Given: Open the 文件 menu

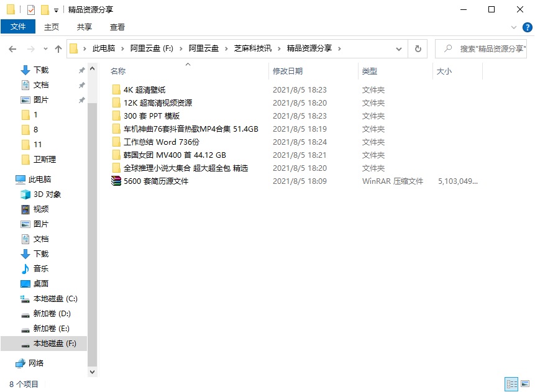Looking at the screenshot, I should [18, 27].
